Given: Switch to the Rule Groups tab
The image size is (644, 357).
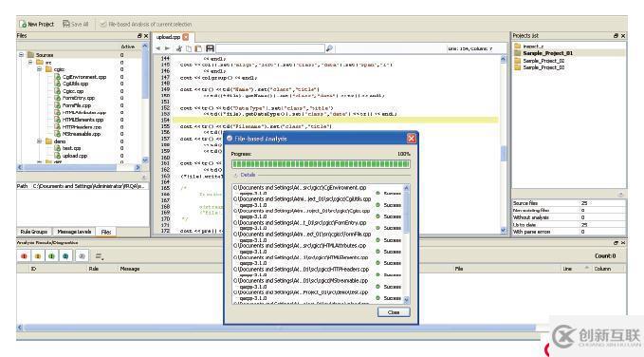Looking at the screenshot, I should pyautogui.click(x=34, y=232).
